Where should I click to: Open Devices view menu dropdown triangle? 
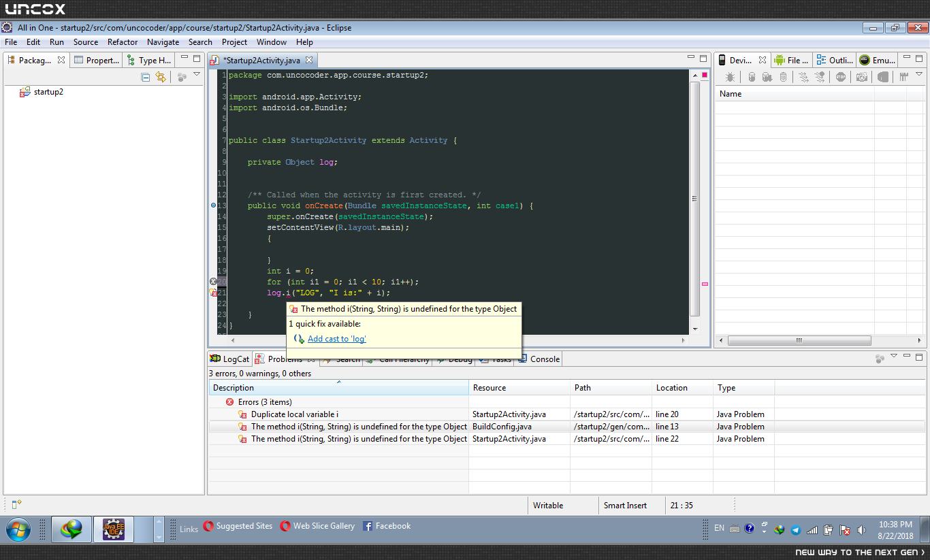[x=919, y=75]
